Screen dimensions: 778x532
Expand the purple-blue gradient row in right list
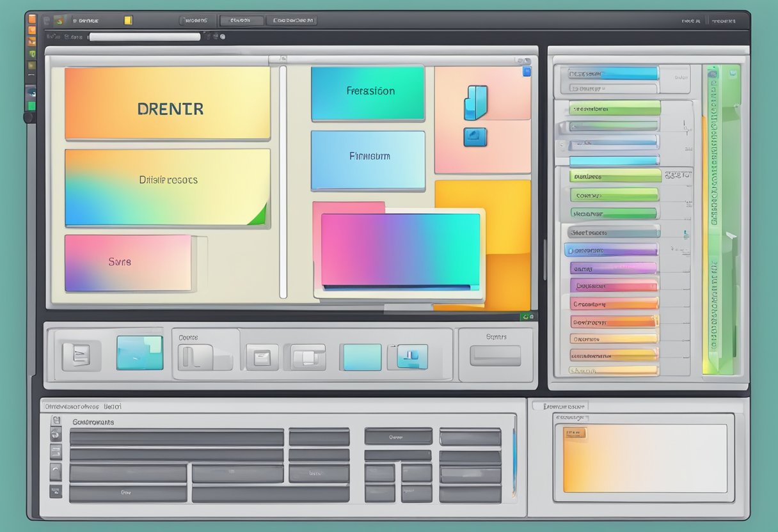point(612,251)
